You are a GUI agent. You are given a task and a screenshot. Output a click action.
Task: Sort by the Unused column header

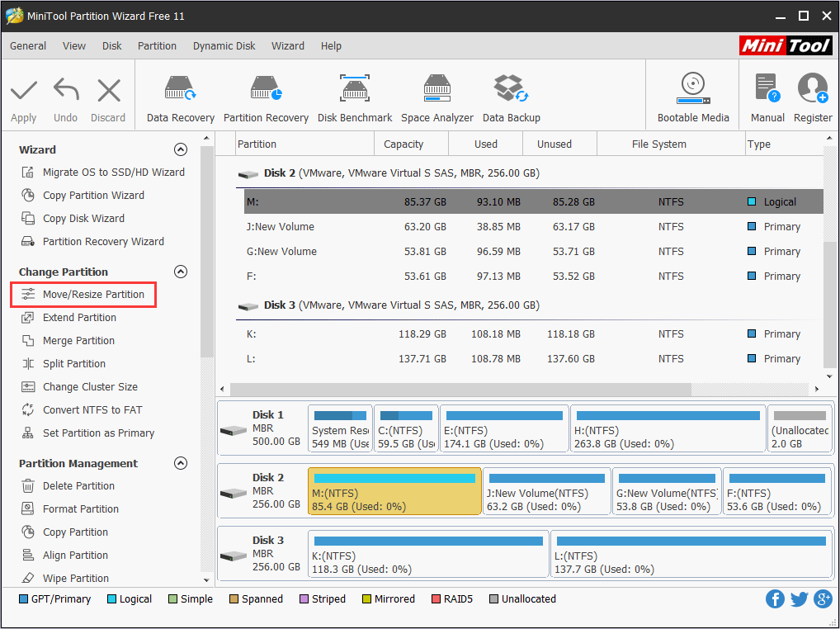point(559,144)
